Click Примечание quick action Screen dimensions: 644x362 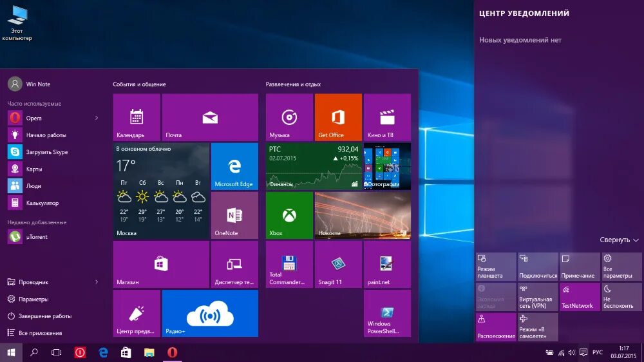580,267
